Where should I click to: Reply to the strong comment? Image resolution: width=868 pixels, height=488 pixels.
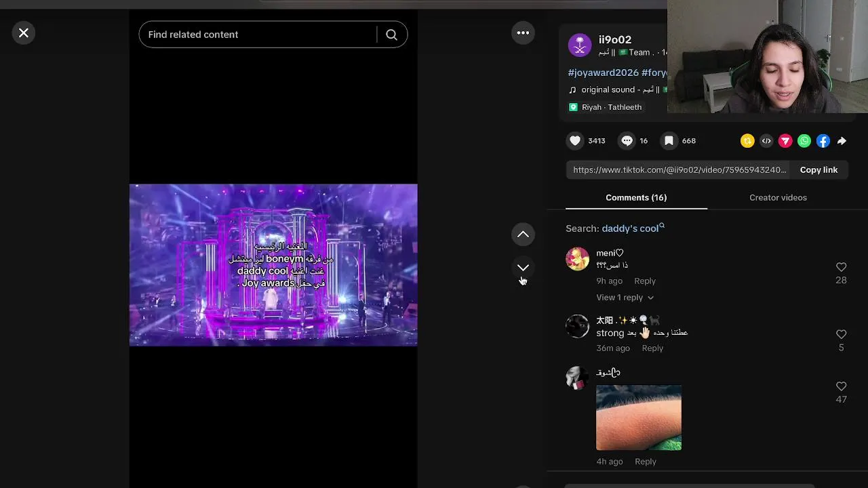652,348
